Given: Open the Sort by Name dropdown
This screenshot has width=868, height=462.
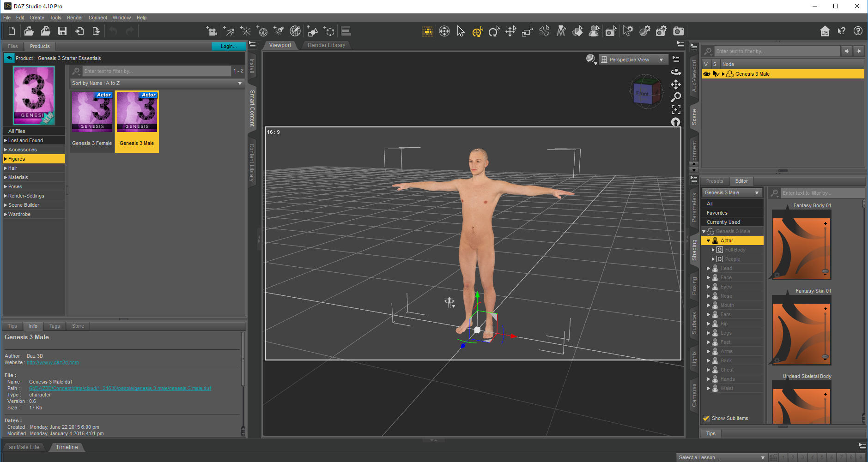Looking at the screenshot, I should pos(157,83).
